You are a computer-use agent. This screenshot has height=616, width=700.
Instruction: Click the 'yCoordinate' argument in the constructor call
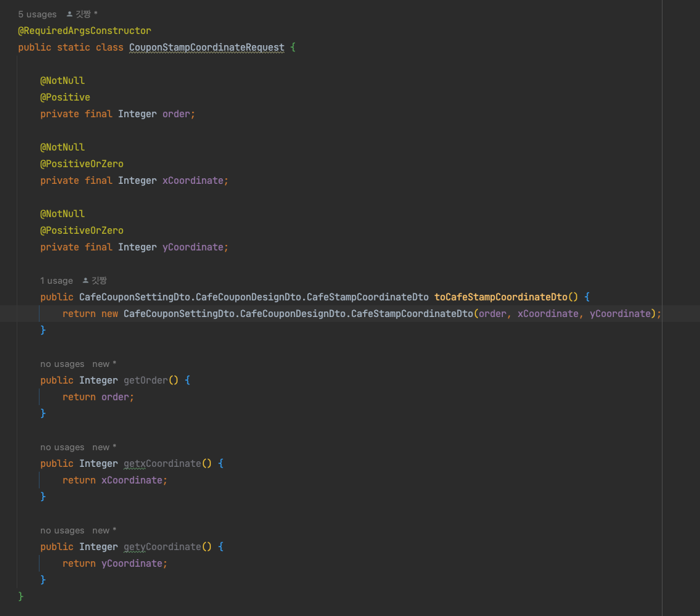pyautogui.click(x=620, y=314)
